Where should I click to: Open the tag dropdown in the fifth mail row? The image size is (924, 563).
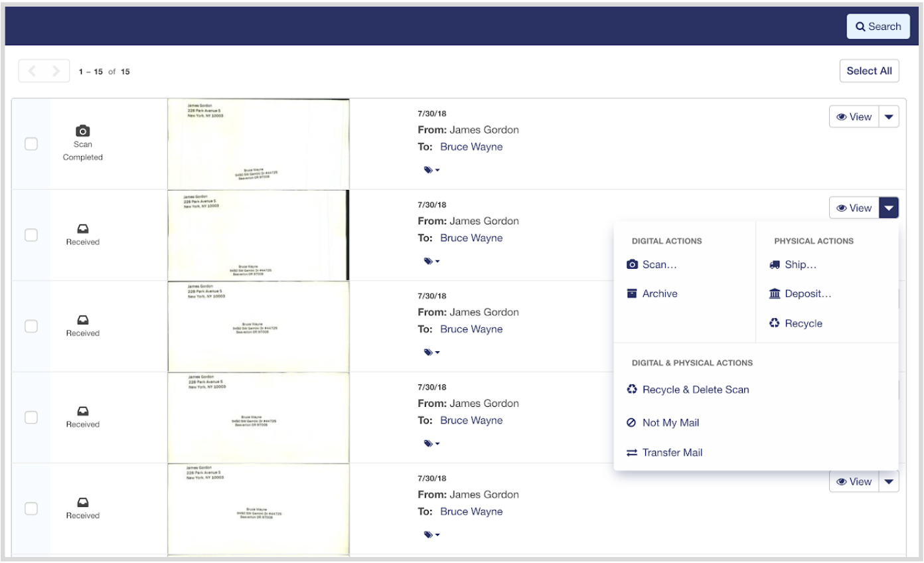click(x=431, y=534)
